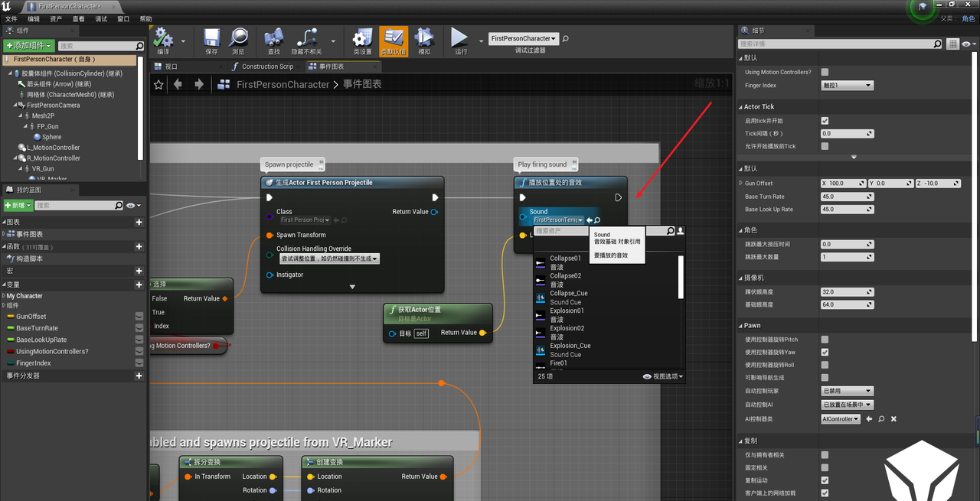980x501 pixels.
Task: Open 文件 menu
Action: point(11,18)
